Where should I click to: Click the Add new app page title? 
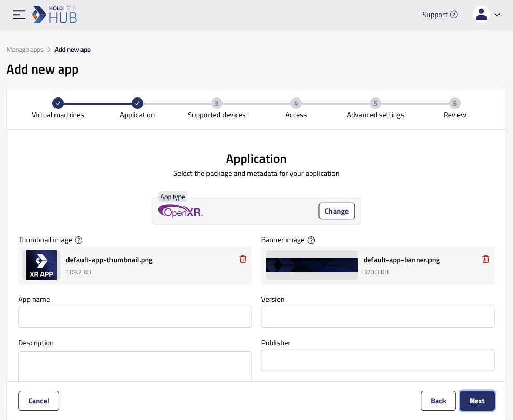click(x=43, y=69)
